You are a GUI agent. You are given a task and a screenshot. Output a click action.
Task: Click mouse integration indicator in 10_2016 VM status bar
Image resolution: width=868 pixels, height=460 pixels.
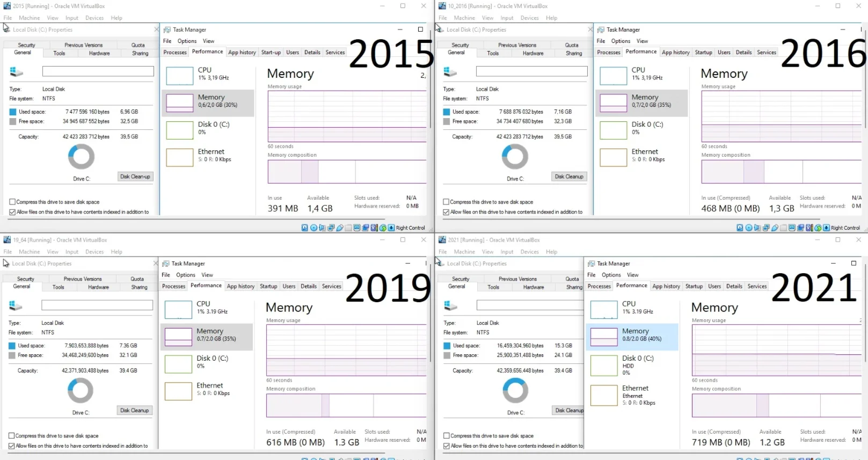pos(818,228)
